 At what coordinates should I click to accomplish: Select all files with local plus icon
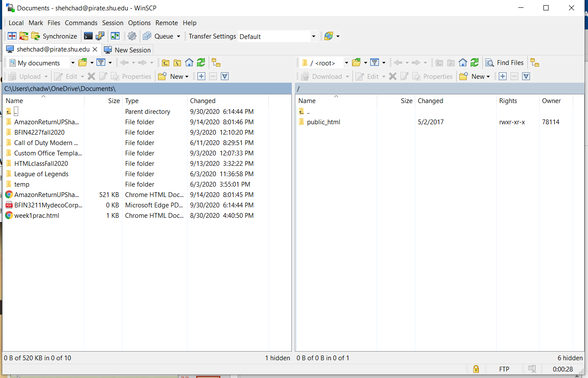201,77
